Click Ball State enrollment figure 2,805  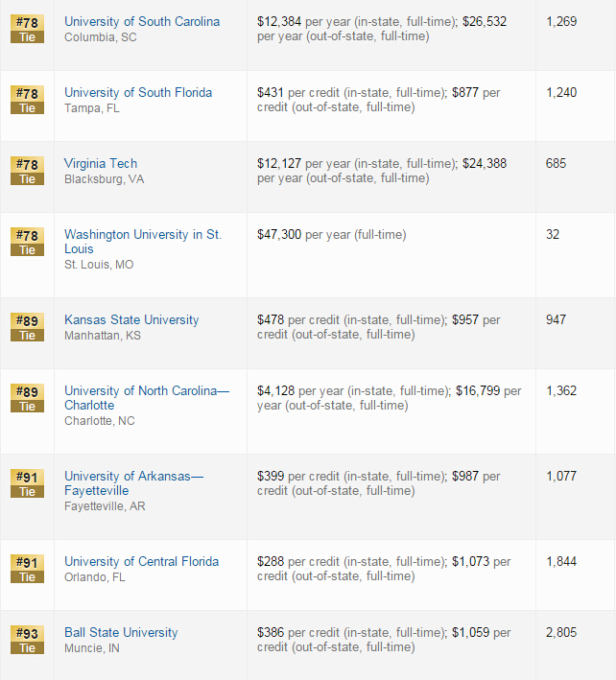click(x=561, y=632)
